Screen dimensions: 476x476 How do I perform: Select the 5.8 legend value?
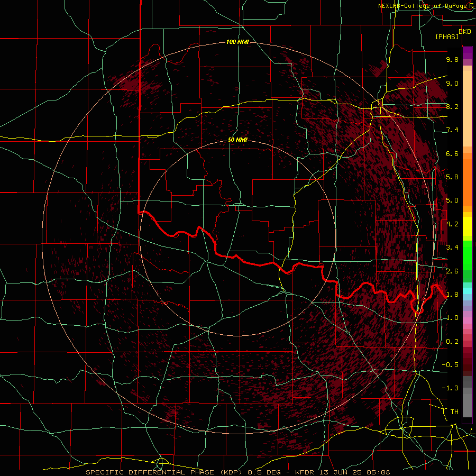coord(452,177)
